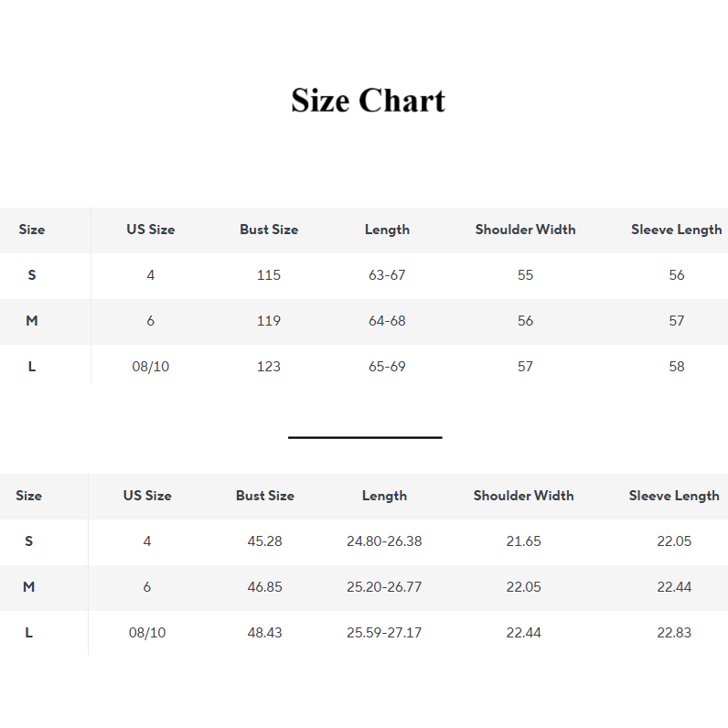
Task: Click the 119 bust size value
Action: tap(269, 321)
